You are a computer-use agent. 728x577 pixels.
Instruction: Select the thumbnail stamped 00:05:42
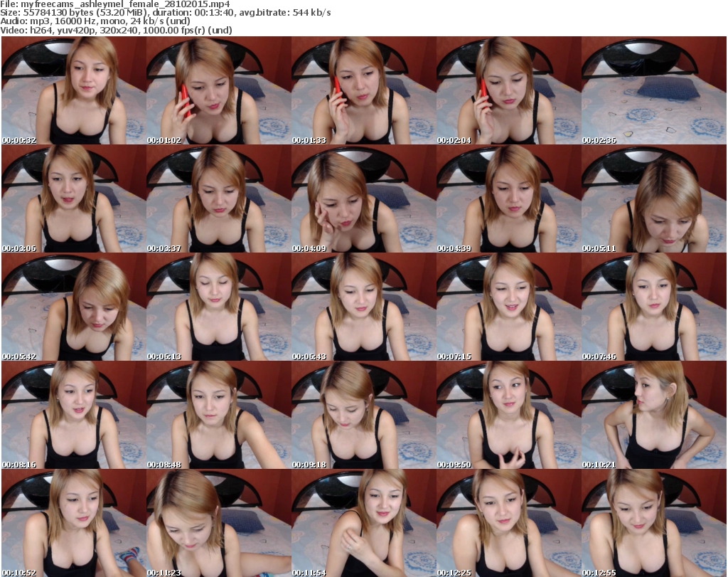[x=74, y=307]
